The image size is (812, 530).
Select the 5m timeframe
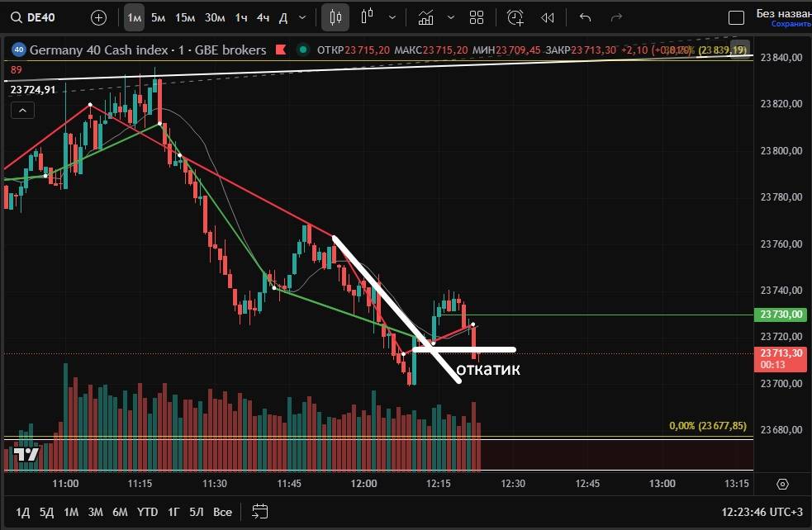click(x=158, y=17)
